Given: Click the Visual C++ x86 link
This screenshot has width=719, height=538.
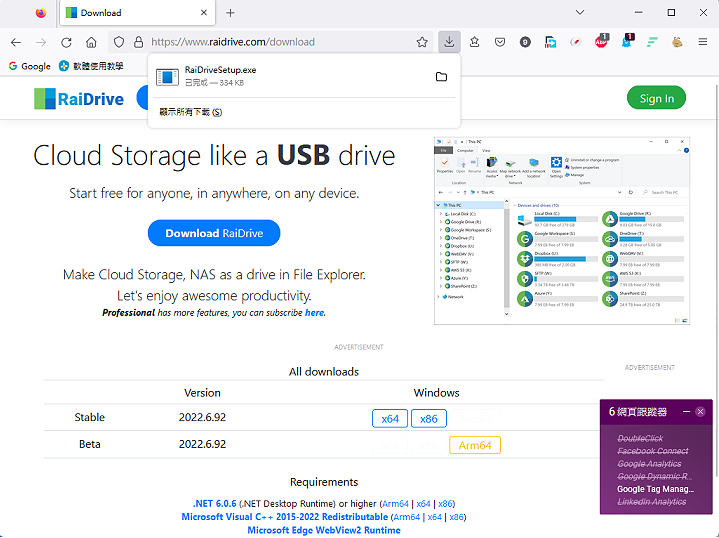Looking at the screenshot, I should click(x=456, y=517).
